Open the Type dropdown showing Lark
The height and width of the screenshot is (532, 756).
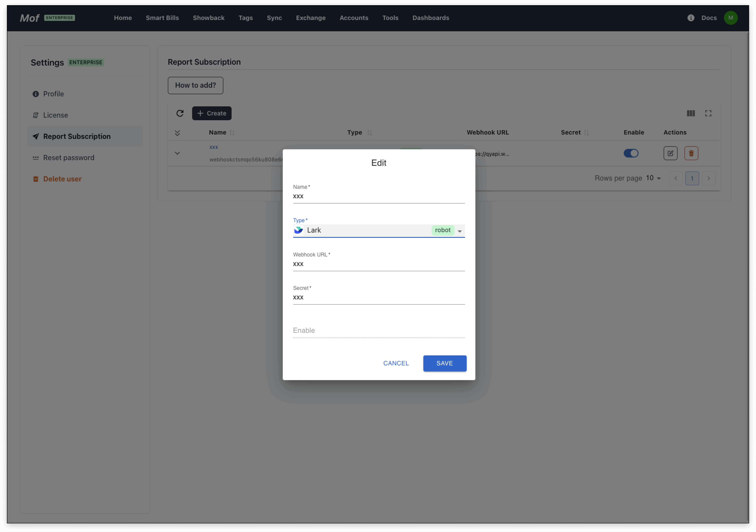[379, 231]
